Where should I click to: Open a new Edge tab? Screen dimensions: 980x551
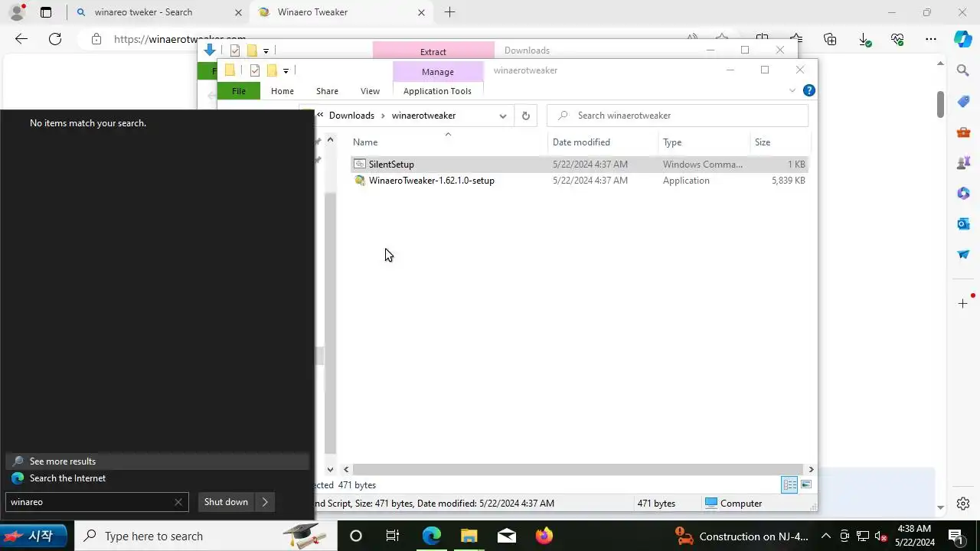449,12
